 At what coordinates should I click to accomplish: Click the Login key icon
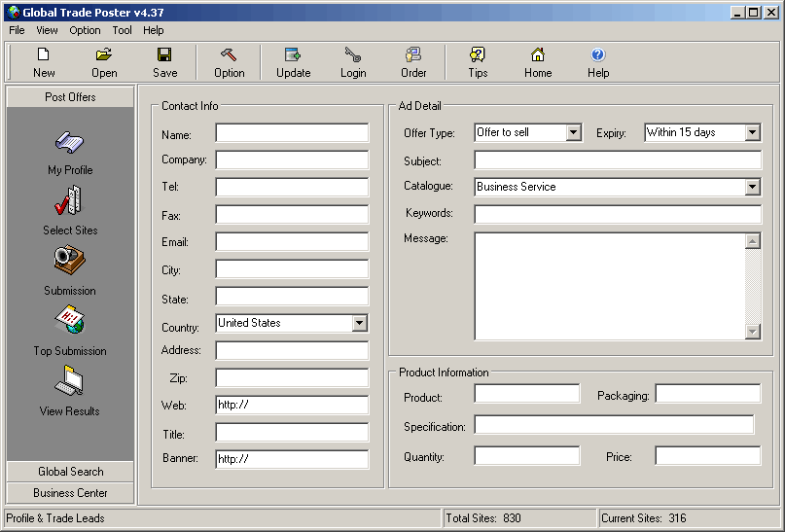pyautogui.click(x=353, y=54)
